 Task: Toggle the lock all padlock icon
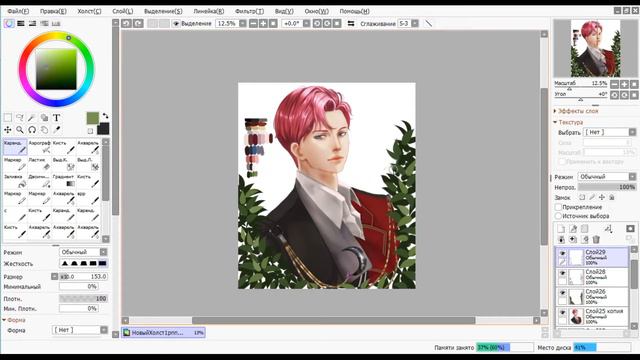pyautogui.click(x=612, y=197)
